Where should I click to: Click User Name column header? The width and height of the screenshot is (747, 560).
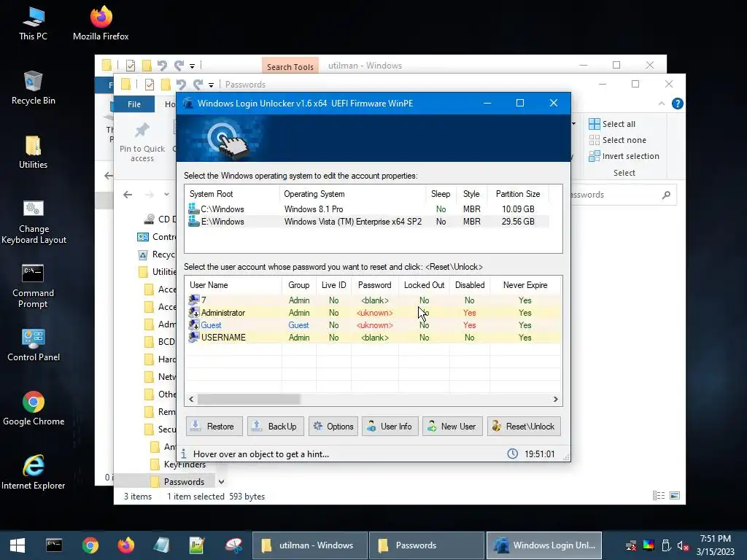[233, 285]
